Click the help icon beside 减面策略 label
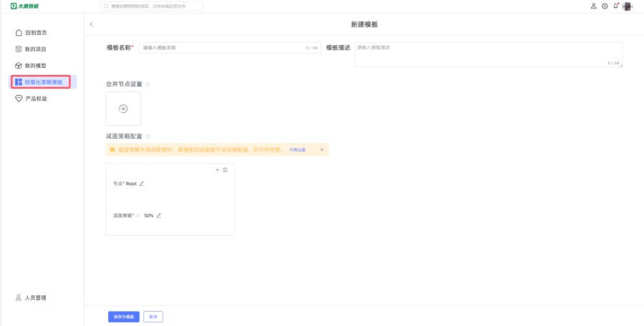 (138, 216)
